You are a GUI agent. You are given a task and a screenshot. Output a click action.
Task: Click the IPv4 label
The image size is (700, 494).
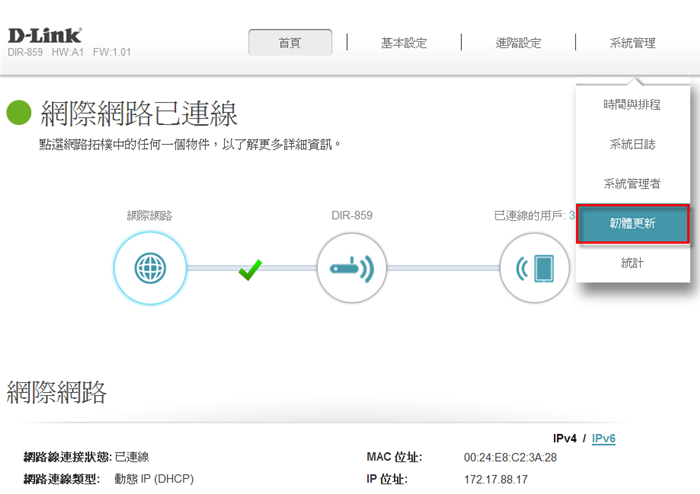pos(566,438)
